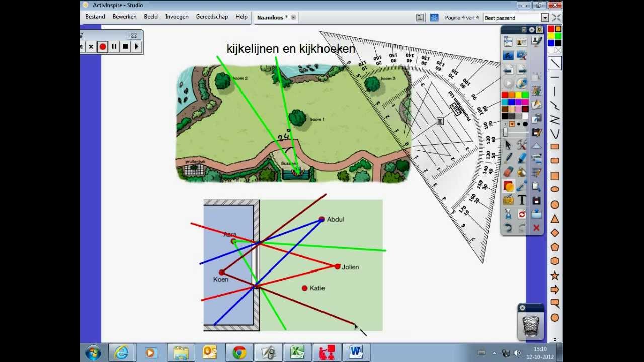
Task: Close the Naamloos flipchart tab
Action: [293, 17]
